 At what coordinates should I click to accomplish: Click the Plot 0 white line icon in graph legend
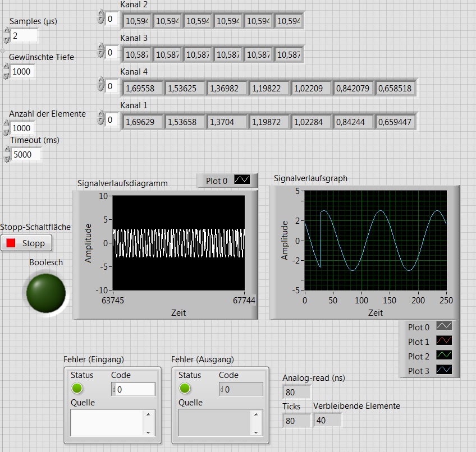coord(444,326)
